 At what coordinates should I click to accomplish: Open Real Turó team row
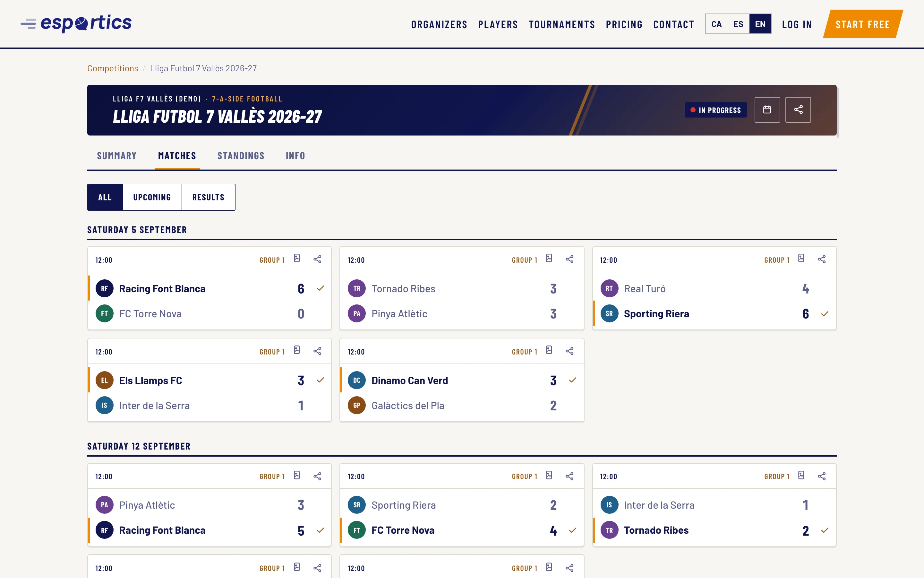click(714, 289)
